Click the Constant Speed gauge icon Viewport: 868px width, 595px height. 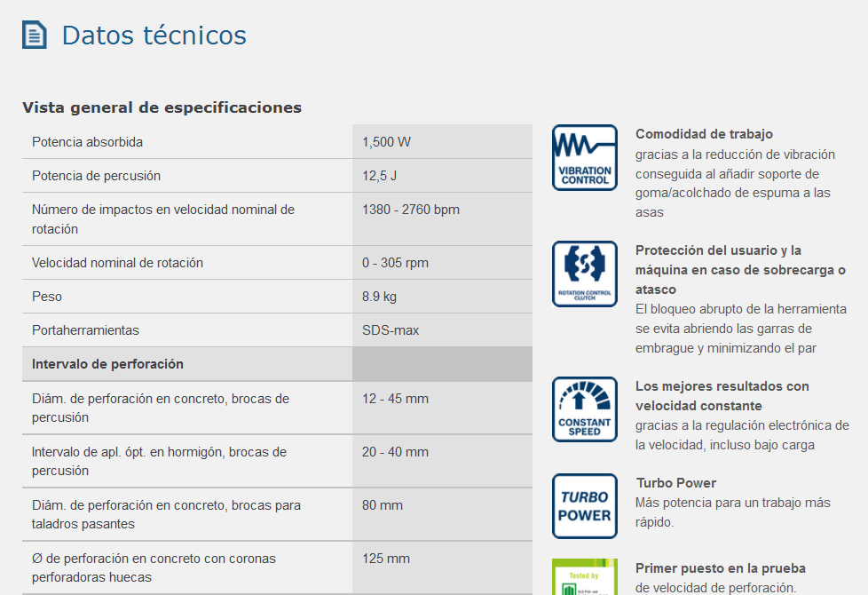(584, 409)
